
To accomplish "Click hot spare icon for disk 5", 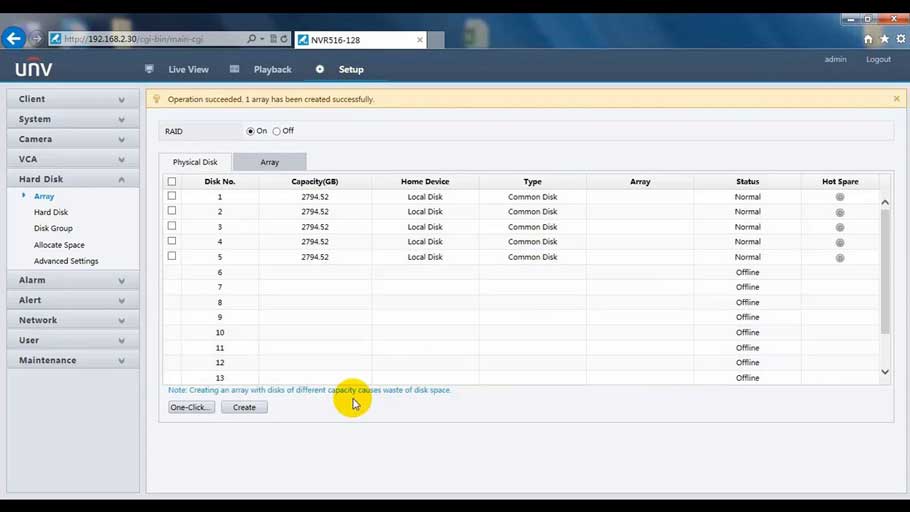I will coord(840,258).
